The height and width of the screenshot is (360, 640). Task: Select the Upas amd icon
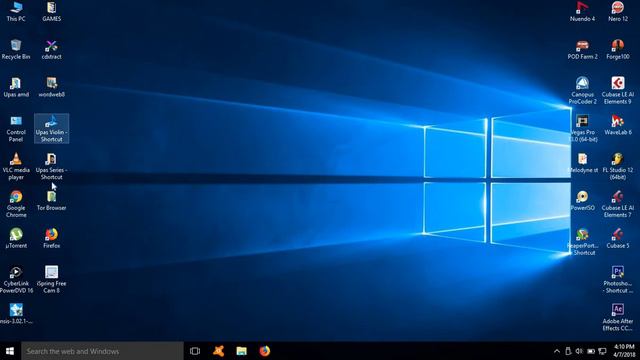click(x=16, y=87)
